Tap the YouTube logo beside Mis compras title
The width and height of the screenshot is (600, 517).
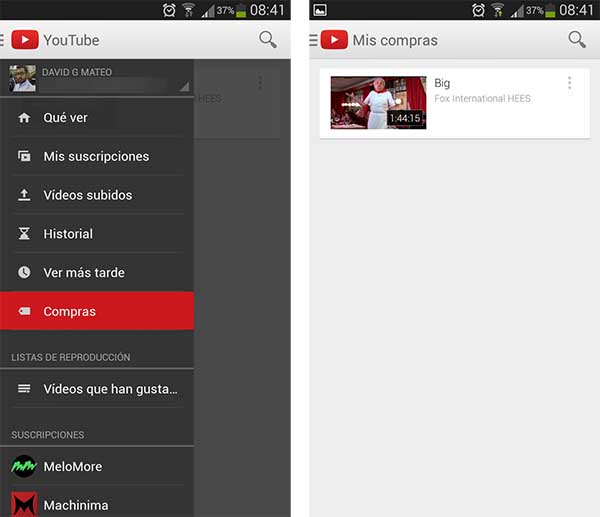334,40
